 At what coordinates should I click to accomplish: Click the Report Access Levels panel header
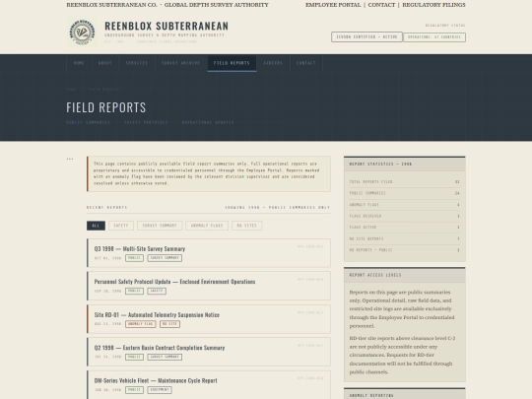coord(405,275)
